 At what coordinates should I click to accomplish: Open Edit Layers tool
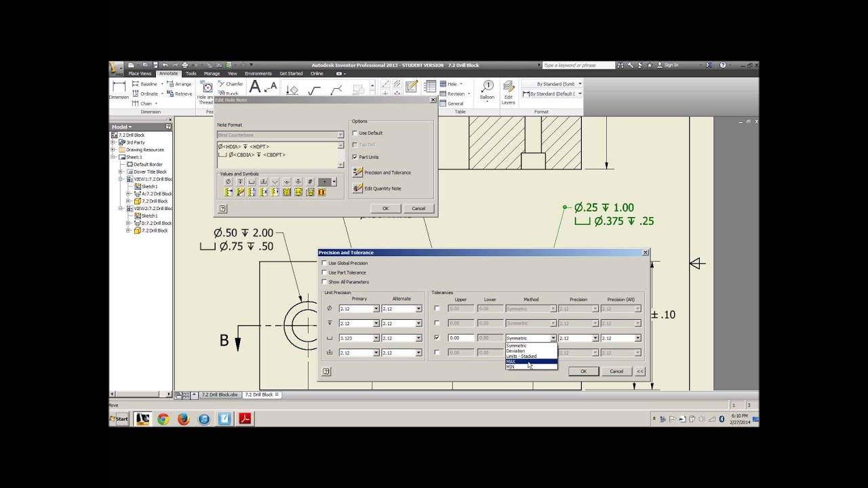pyautogui.click(x=508, y=92)
